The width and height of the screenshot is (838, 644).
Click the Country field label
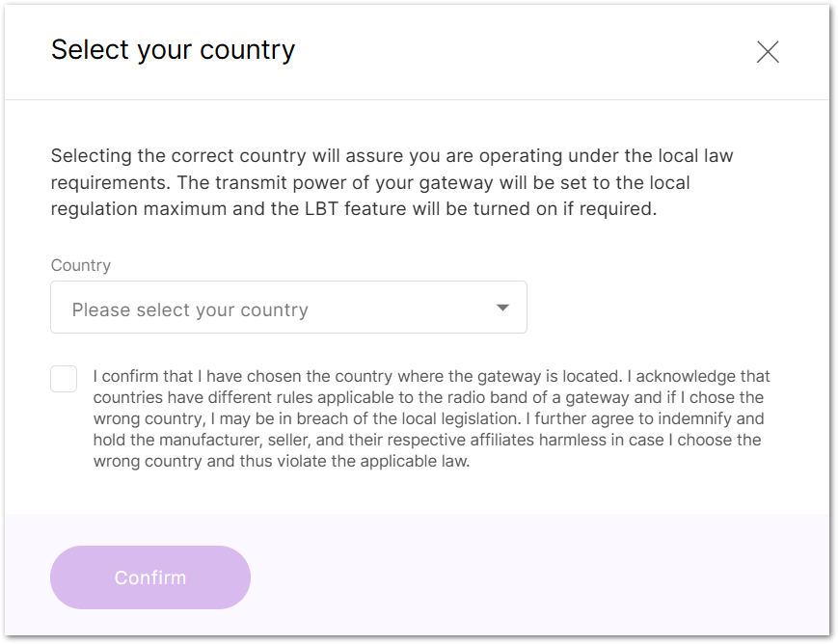point(81,265)
